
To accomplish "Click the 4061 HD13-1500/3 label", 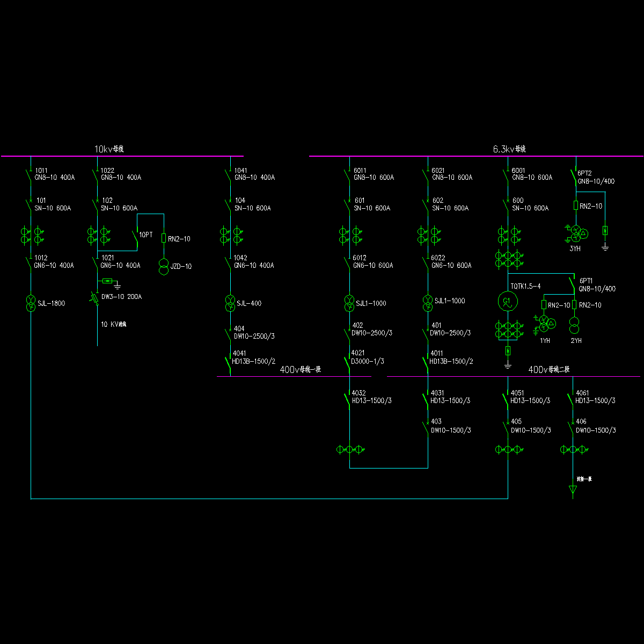I will point(595,397).
